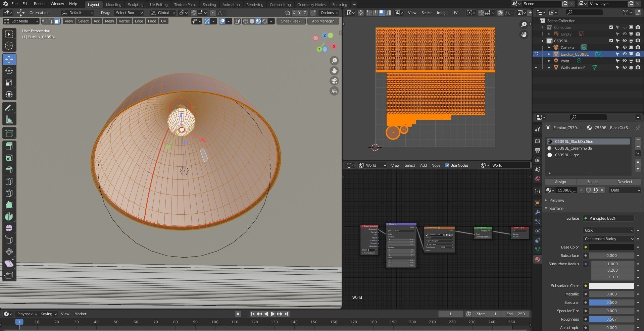Screen dimensions: 644x331
Task: Open the GGX distribution dropdown
Action: (x=608, y=230)
